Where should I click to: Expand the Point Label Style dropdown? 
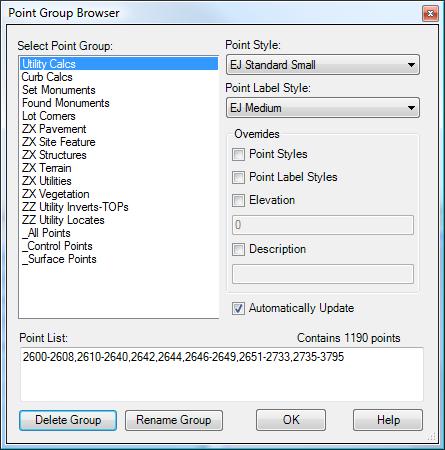tap(323, 108)
